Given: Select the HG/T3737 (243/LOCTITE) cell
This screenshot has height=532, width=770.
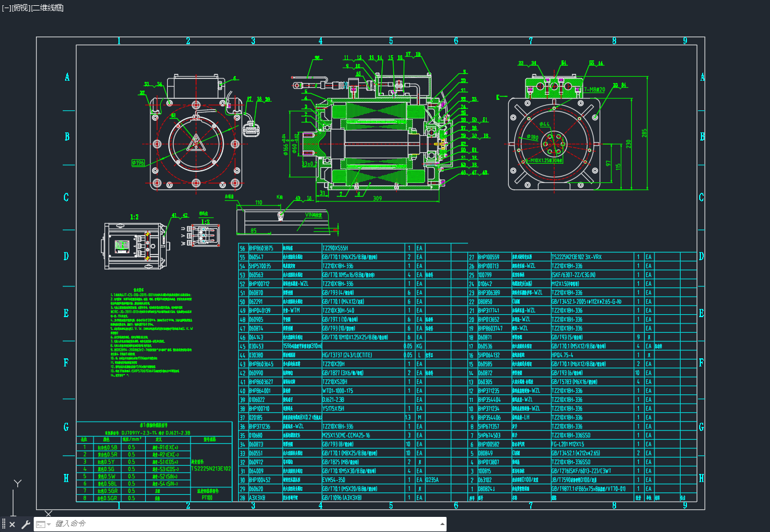Looking at the screenshot, I should pyautogui.click(x=347, y=355).
